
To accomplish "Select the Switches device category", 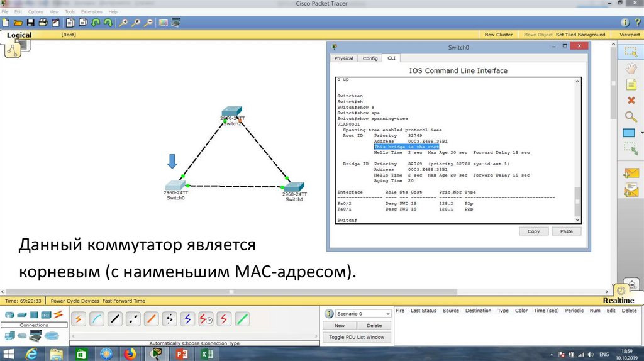I will 22,315.
